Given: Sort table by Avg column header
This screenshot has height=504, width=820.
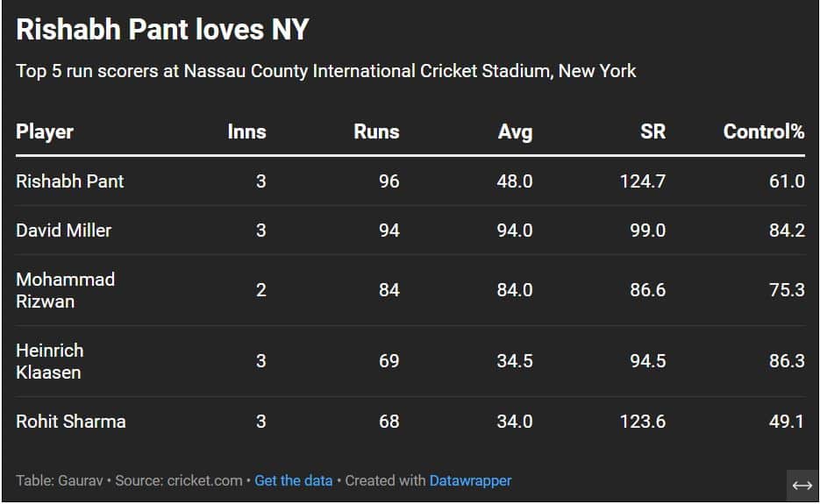Looking at the screenshot, I should [515, 132].
